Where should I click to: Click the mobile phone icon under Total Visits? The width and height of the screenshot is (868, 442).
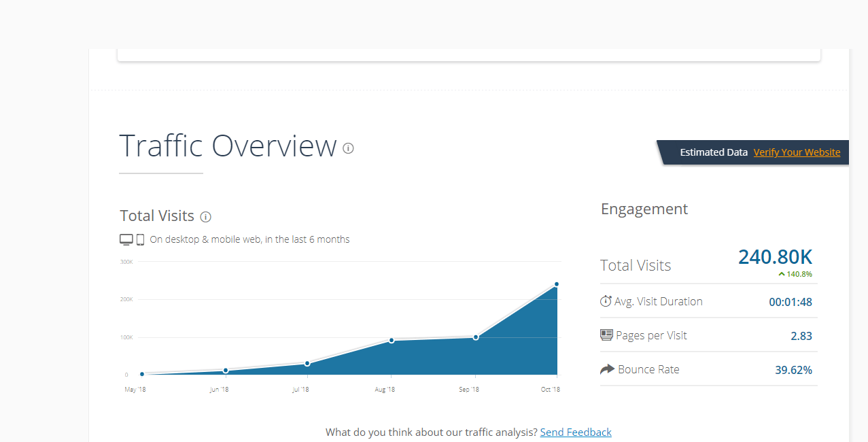tap(140, 239)
